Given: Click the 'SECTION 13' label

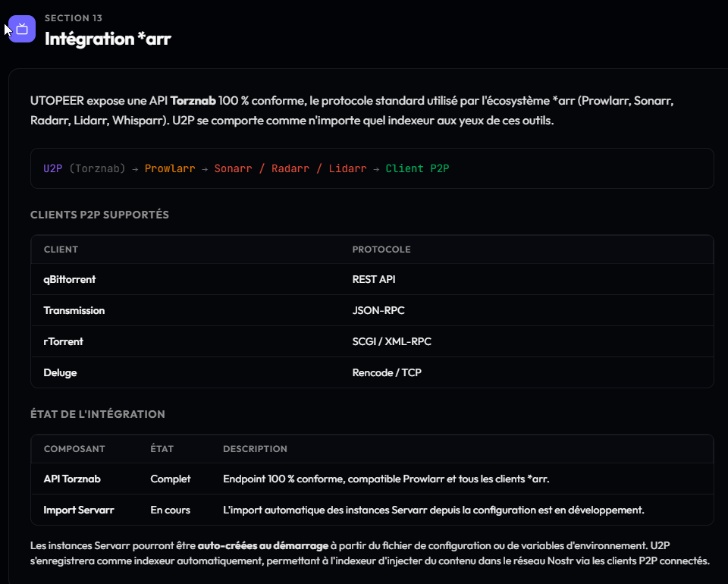Looking at the screenshot, I should click(74, 18).
